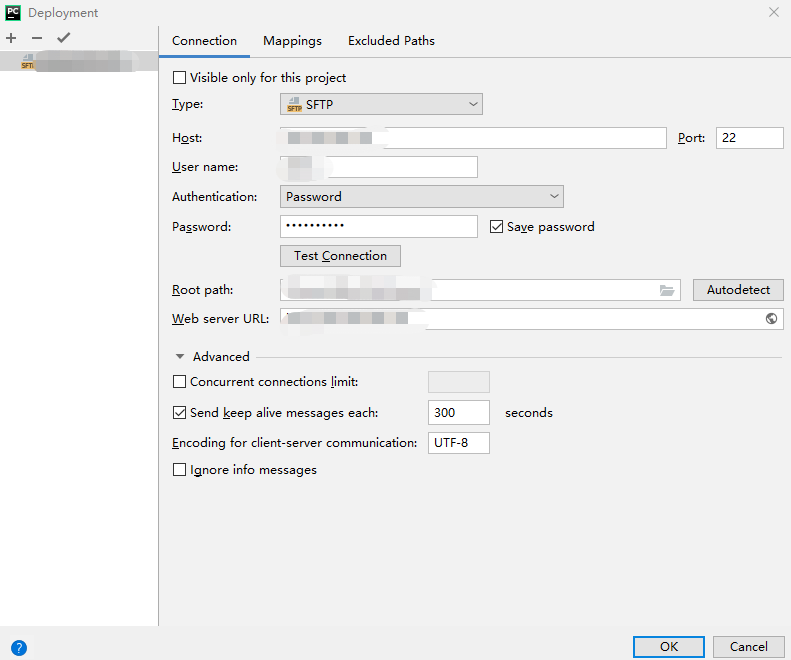Focus the Host input field
The width and height of the screenshot is (791, 660).
tap(473, 138)
